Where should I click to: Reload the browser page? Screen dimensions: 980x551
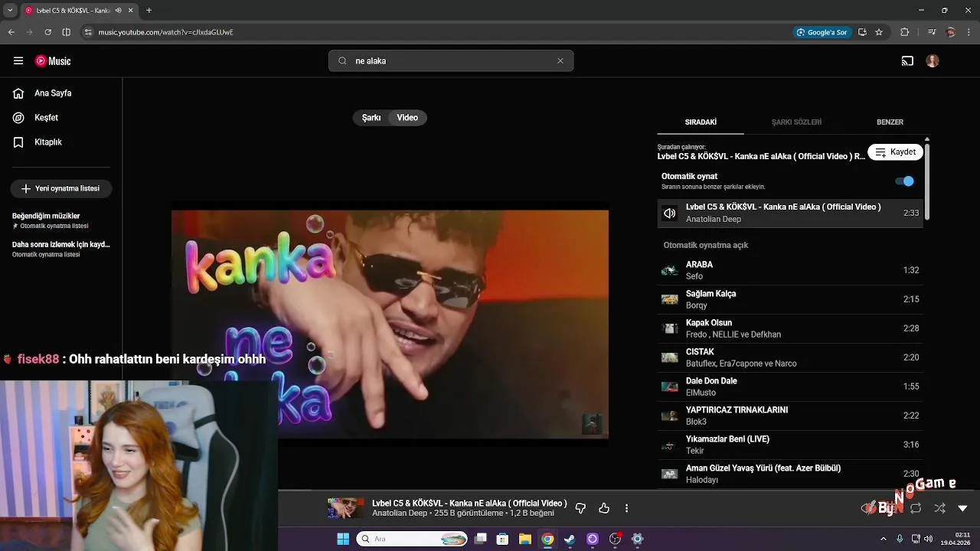click(x=47, y=32)
